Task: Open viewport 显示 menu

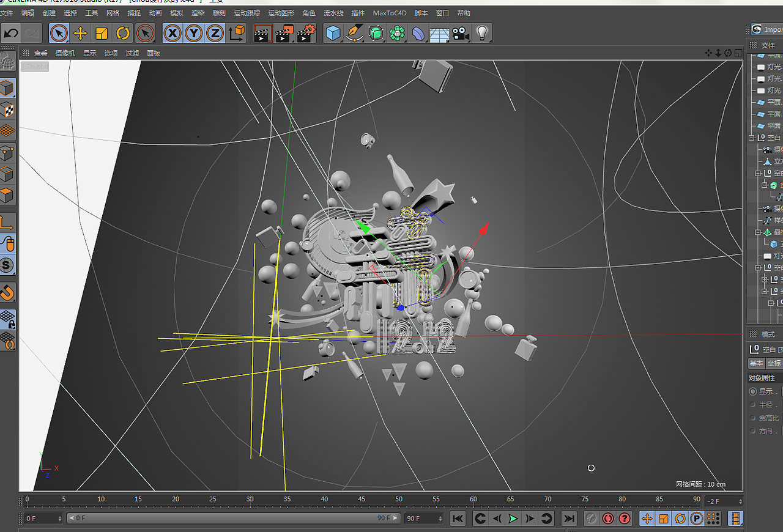Action: coord(90,53)
